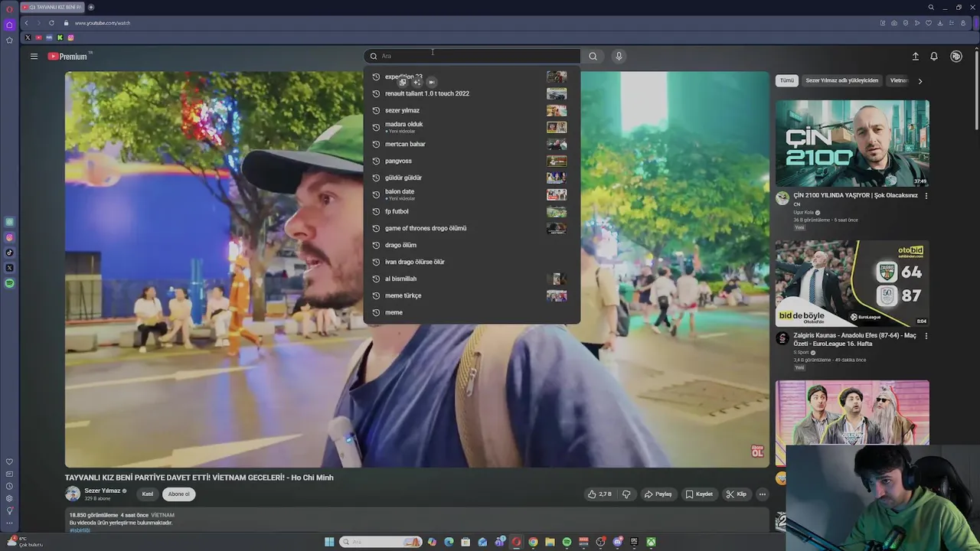The image size is (980, 551).
Task: Open Xbox app from the taskbar
Action: (651, 542)
